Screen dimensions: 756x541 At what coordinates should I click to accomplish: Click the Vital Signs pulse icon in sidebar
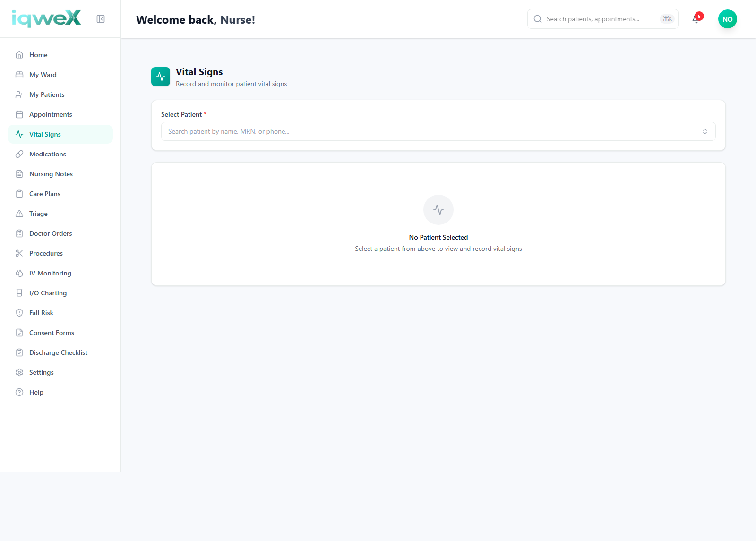click(19, 134)
